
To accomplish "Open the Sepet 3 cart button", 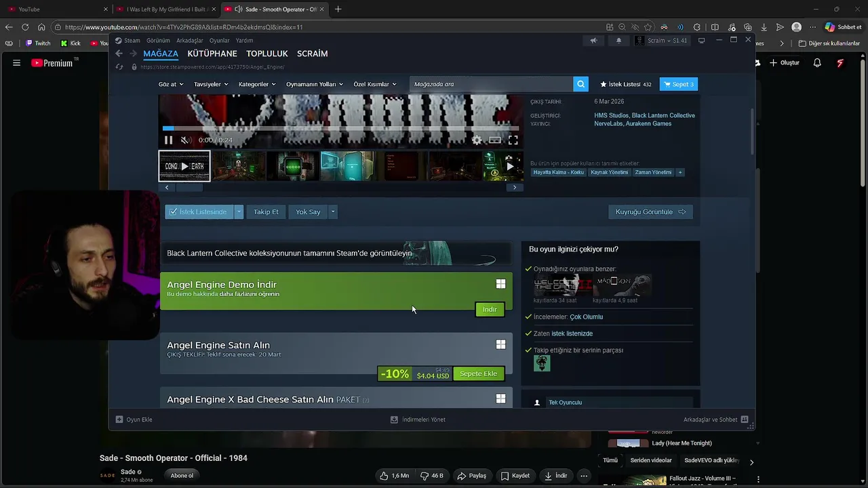I will (679, 84).
